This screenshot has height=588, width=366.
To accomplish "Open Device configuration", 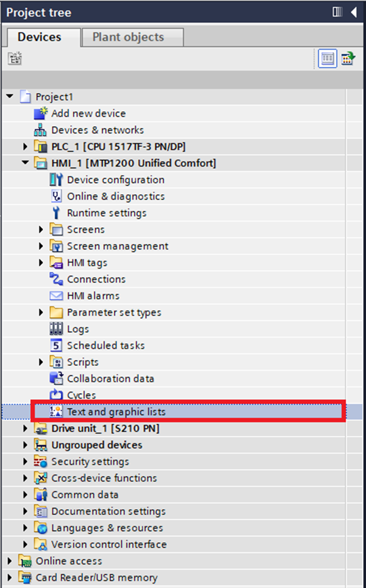I will (115, 180).
